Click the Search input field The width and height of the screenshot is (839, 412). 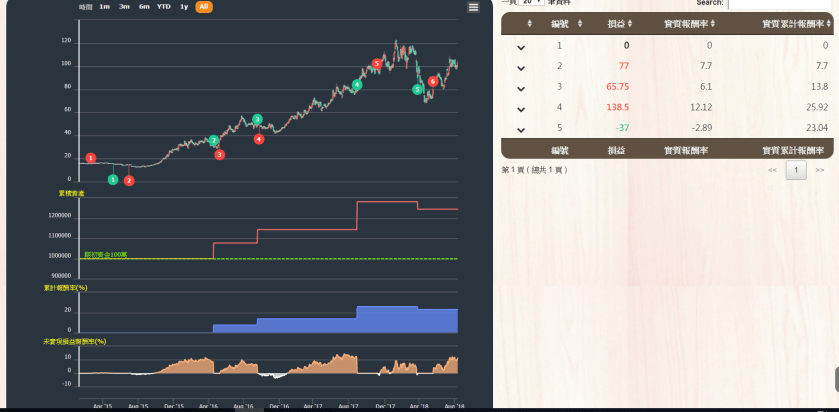point(783,4)
